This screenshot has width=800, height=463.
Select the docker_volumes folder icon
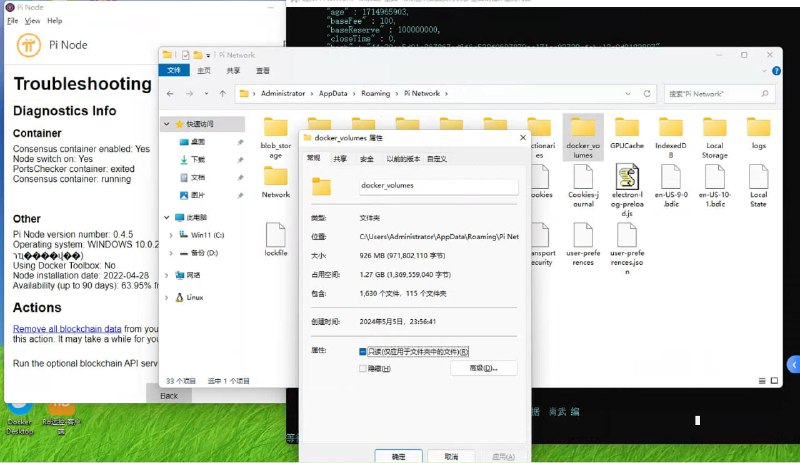583,127
